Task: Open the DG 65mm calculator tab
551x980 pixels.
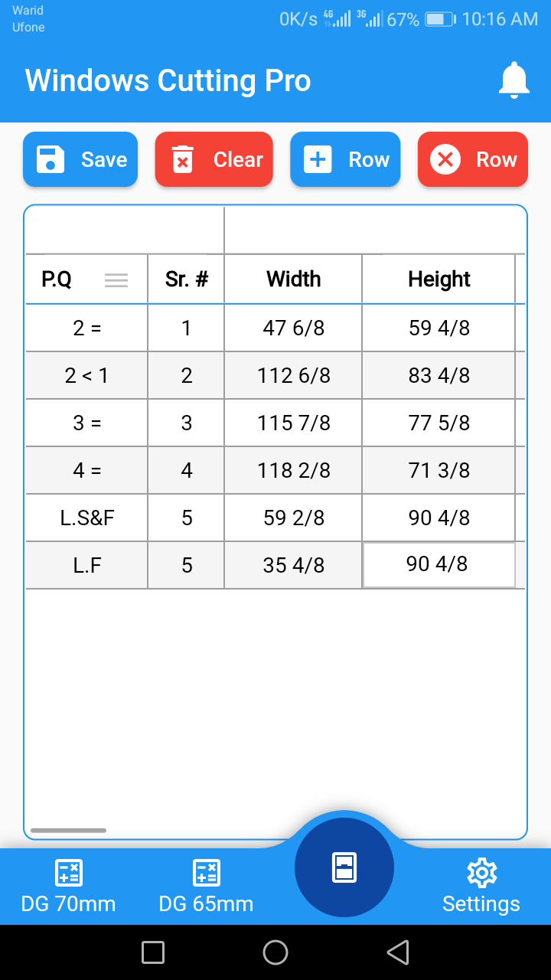Action: [x=206, y=887]
